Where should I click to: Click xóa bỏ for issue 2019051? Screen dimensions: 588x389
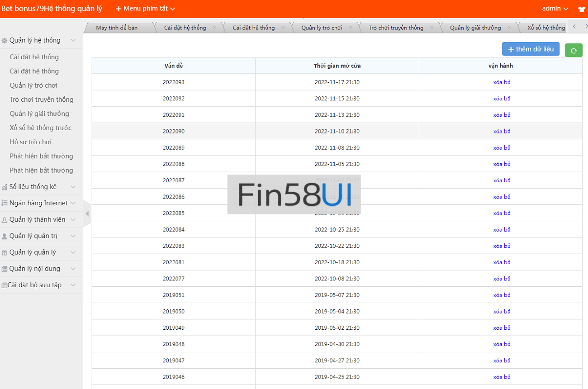pos(502,295)
